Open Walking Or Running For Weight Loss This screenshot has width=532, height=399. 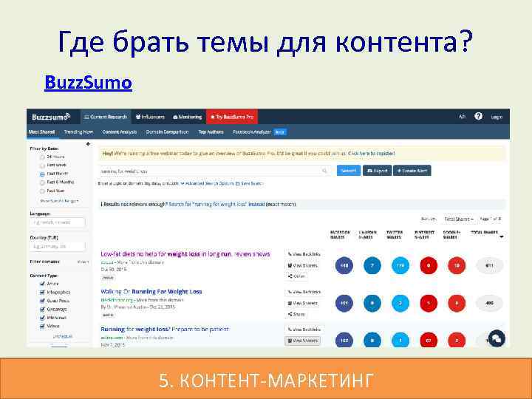click(151, 291)
